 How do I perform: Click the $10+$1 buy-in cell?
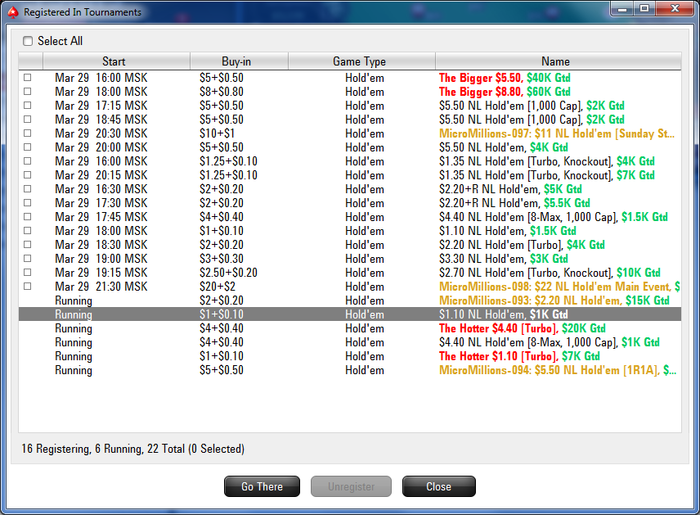(x=217, y=133)
